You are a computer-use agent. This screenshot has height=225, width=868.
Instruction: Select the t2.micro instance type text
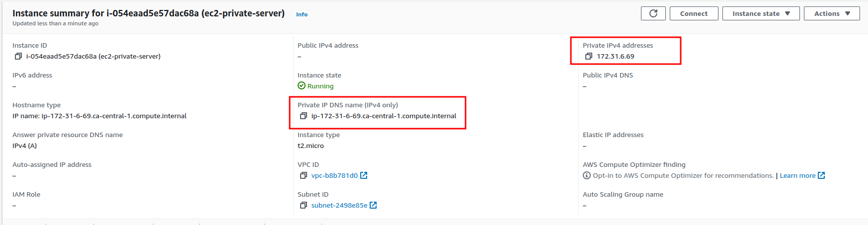pos(311,146)
